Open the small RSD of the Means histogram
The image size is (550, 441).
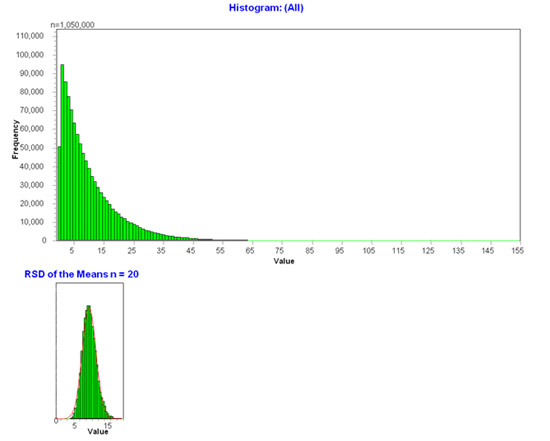[90, 351]
